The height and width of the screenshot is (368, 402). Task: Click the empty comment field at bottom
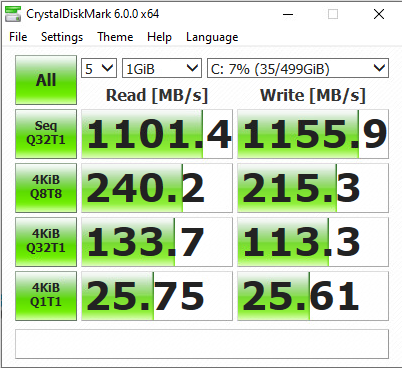tap(202, 344)
